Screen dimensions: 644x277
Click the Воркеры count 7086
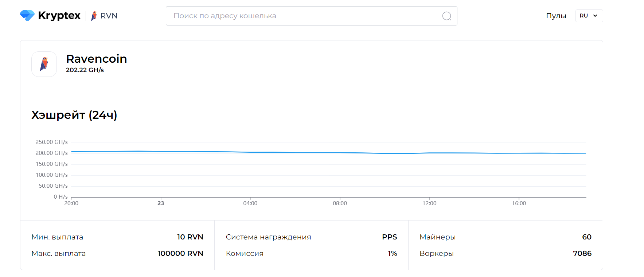(582, 253)
